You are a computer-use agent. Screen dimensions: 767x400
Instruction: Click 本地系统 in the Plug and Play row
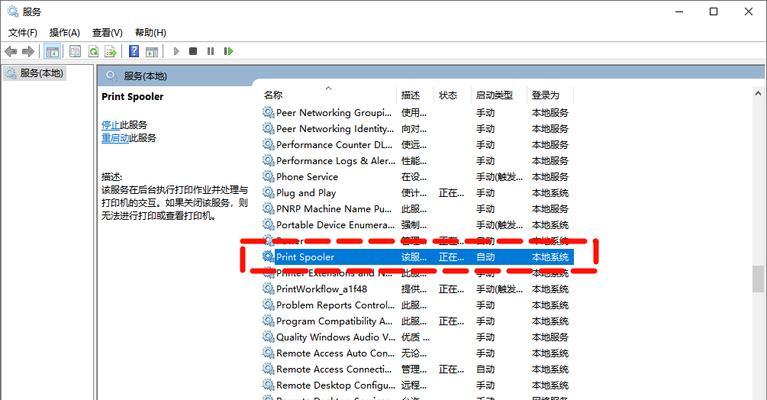pos(550,193)
